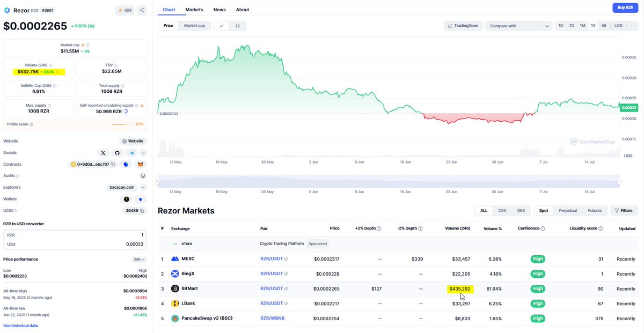Viewport: 644px width, 333px height.
Task: Open the RZR/USDT pair link for MEXC
Action: point(274,259)
